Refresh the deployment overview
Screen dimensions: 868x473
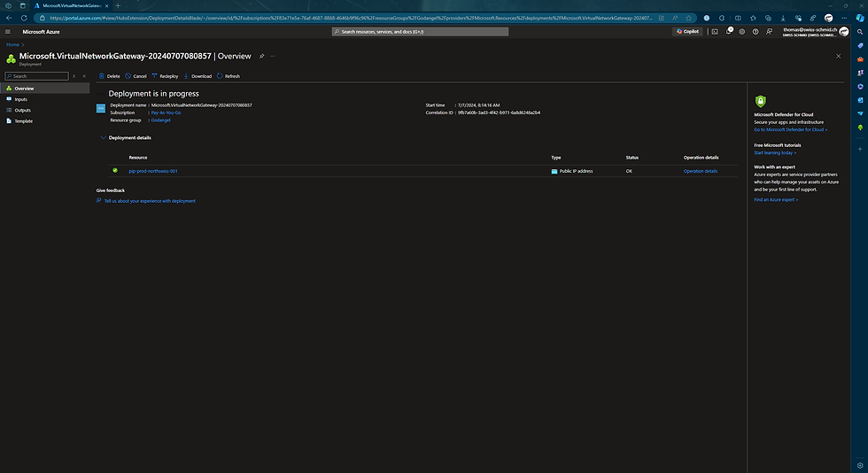pos(229,76)
